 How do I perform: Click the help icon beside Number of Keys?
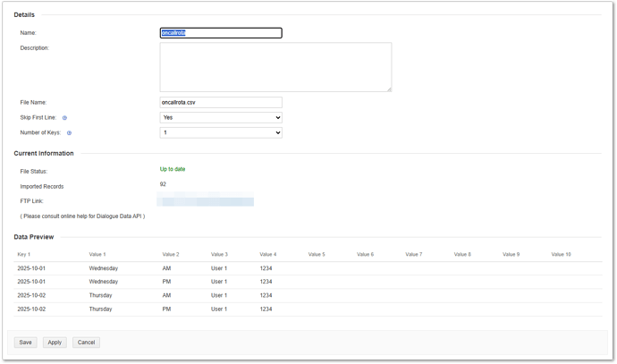coord(69,133)
